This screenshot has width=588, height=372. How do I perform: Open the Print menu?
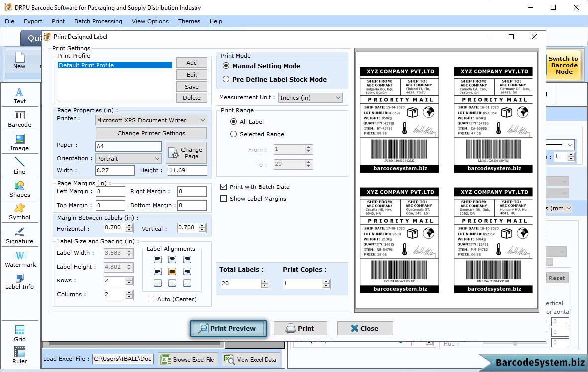pos(58,21)
